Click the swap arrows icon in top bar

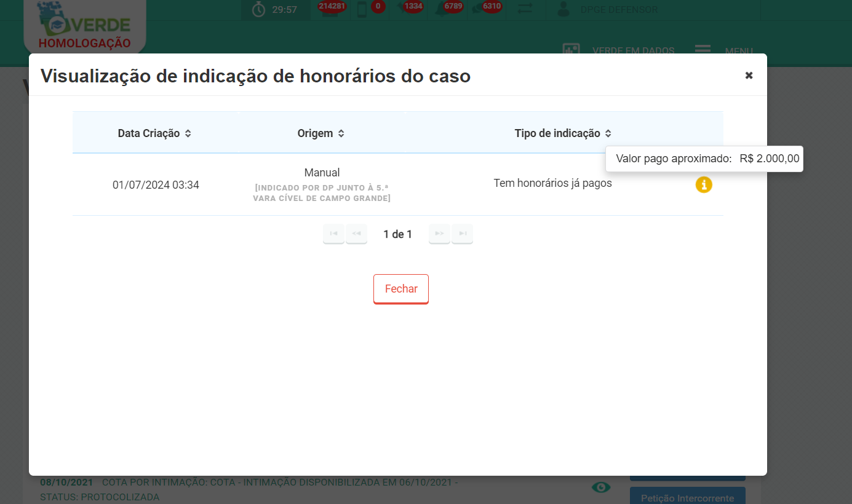coord(525,9)
